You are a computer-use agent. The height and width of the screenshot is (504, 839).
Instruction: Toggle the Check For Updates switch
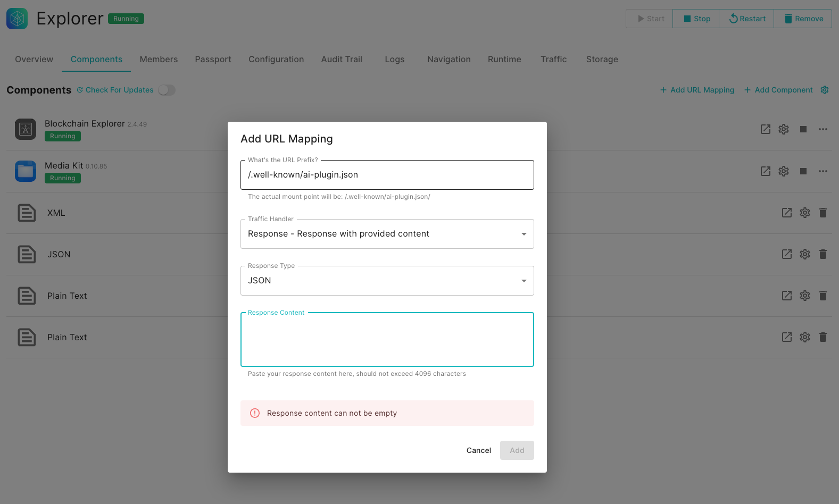[167, 90]
